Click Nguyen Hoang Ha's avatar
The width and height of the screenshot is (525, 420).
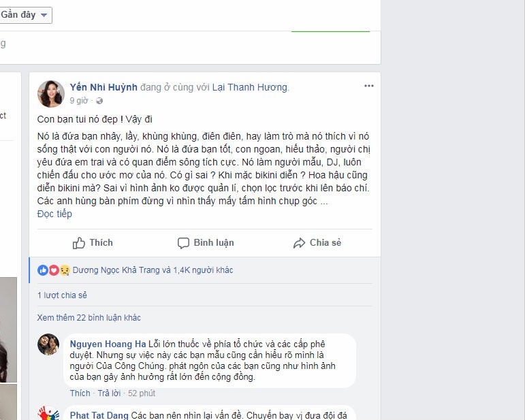pyautogui.click(x=48, y=344)
